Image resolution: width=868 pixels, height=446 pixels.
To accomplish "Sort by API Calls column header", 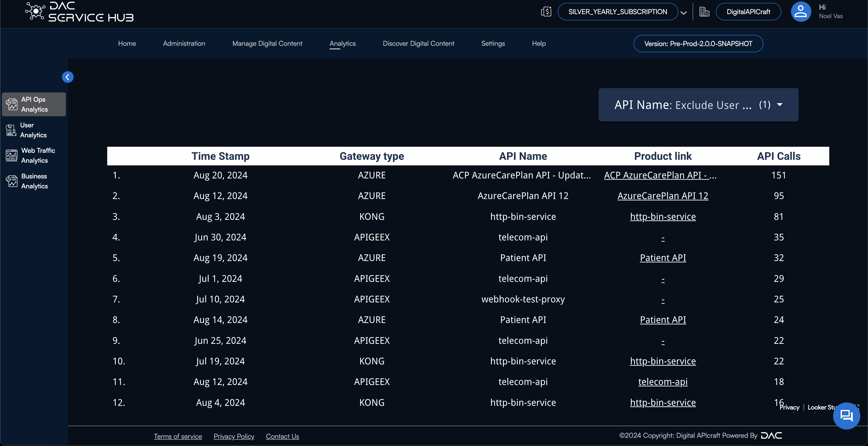I will click(x=778, y=156).
